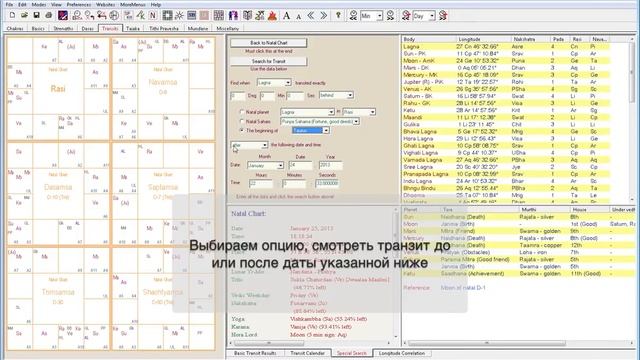Open the Transit Calendar tab
Viewport: 640px width, 360px height.
click(307, 353)
